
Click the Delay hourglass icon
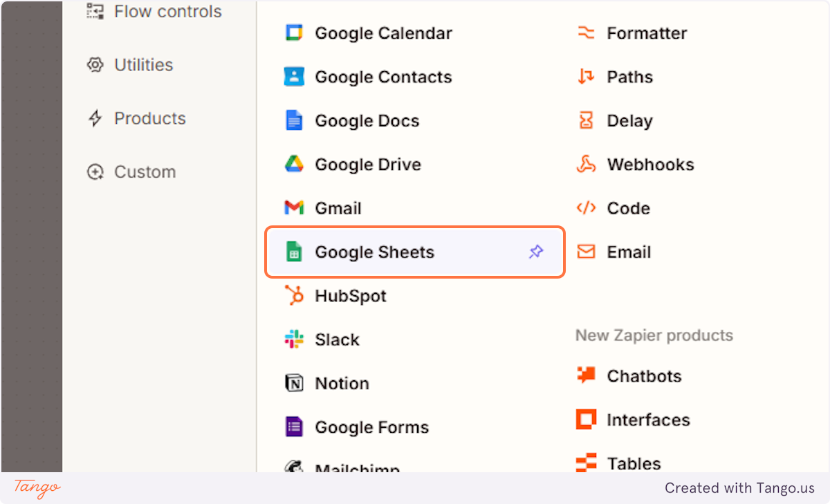pyautogui.click(x=586, y=120)
